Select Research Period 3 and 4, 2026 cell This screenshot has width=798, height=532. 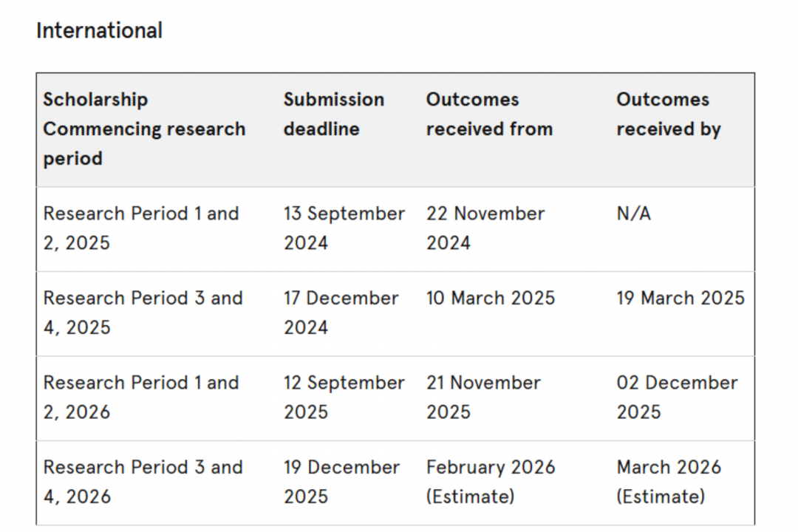tap(143, 482)
